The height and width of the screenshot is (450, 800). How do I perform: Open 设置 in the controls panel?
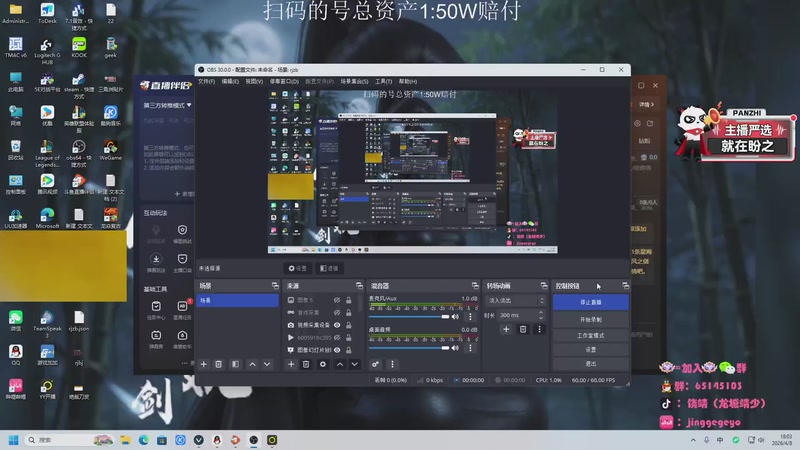[591, 349]
